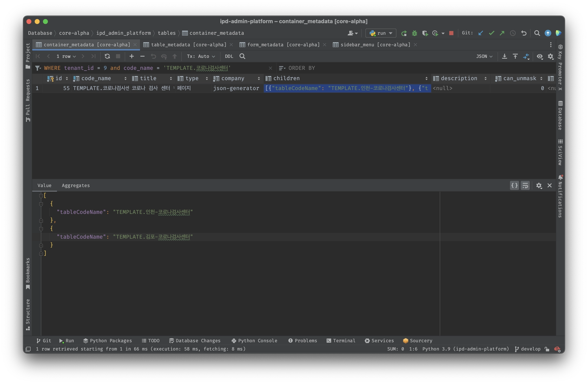
Task: Click the Export Data download icon
Action: (x=504, y=56)
